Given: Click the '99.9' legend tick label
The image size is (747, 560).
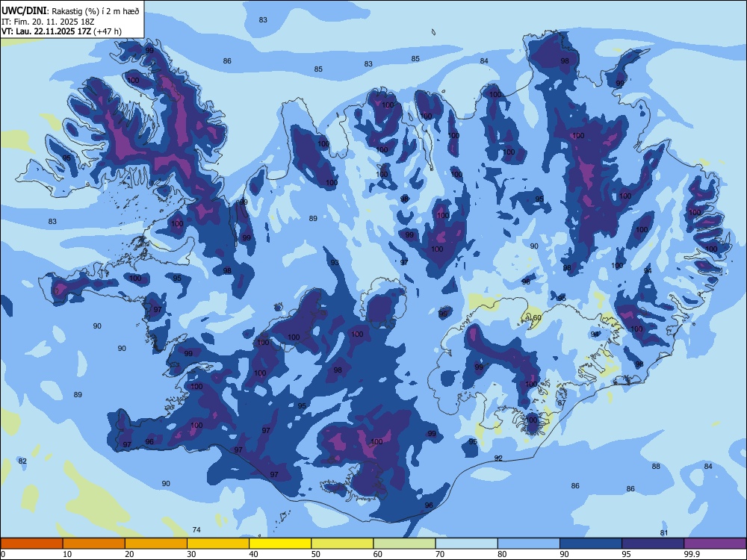Looking at the screenshot, I should [x=692, y=554].
